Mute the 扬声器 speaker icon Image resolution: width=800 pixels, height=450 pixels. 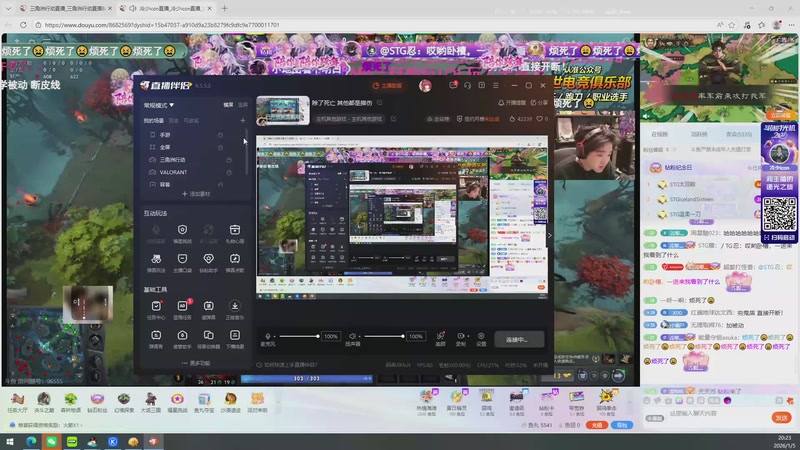[x=352, y=336]
